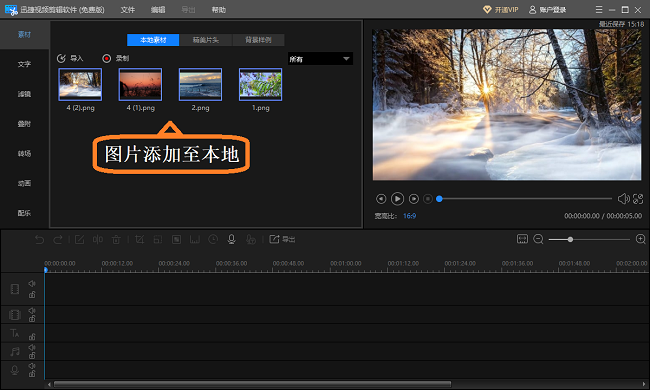
Task: Click the horizontal timeline scrollbar
Action: click(252, 384)
